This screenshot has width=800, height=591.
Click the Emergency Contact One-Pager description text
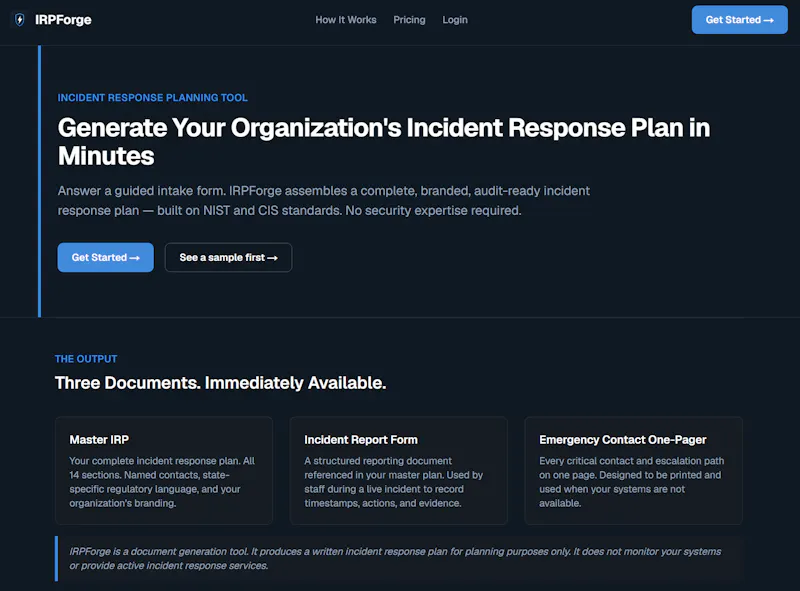coord(632,482)
